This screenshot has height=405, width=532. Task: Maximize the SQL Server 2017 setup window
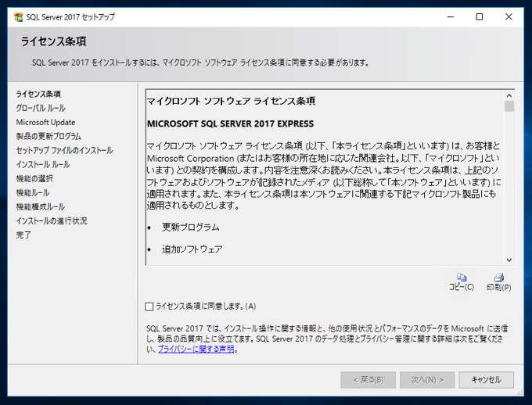tap(479, 16)
